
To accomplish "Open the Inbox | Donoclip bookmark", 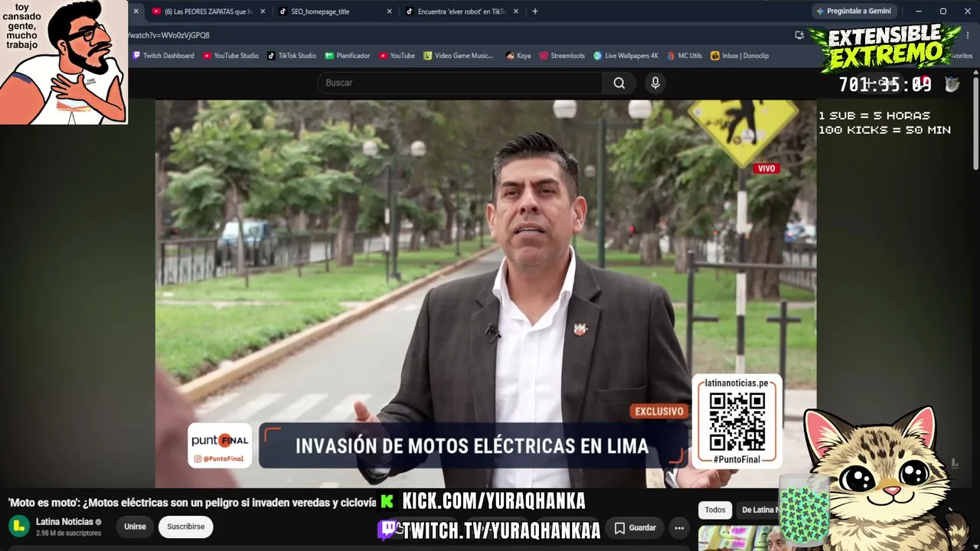I will coord(740,56).
